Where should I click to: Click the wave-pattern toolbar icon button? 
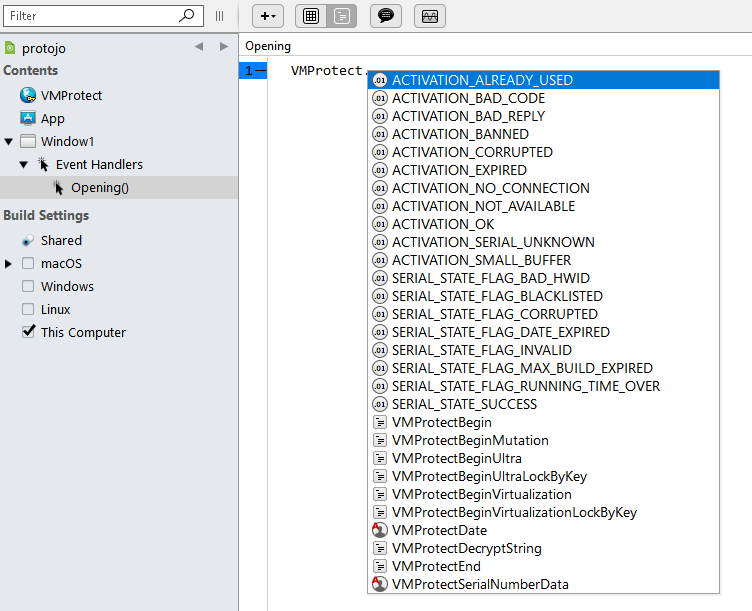[430, 16]
